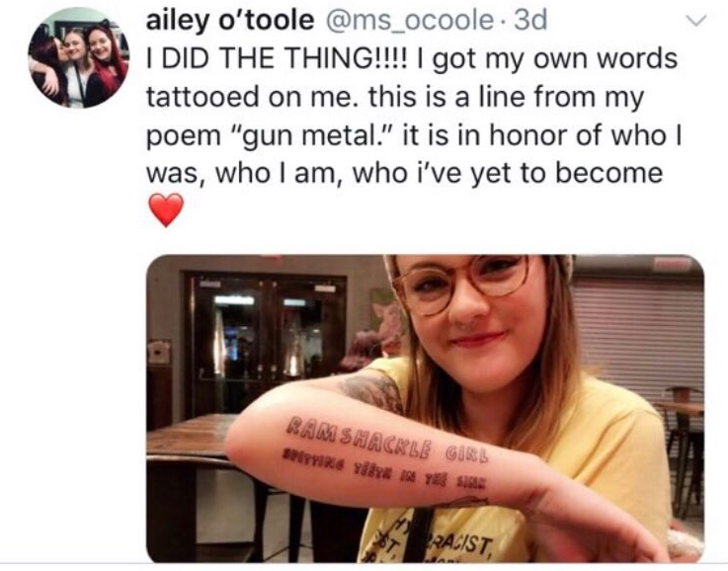The width and height of the screenshot is (728, 571).
Task: Click the round glasses in the photo
Action: 459,285
